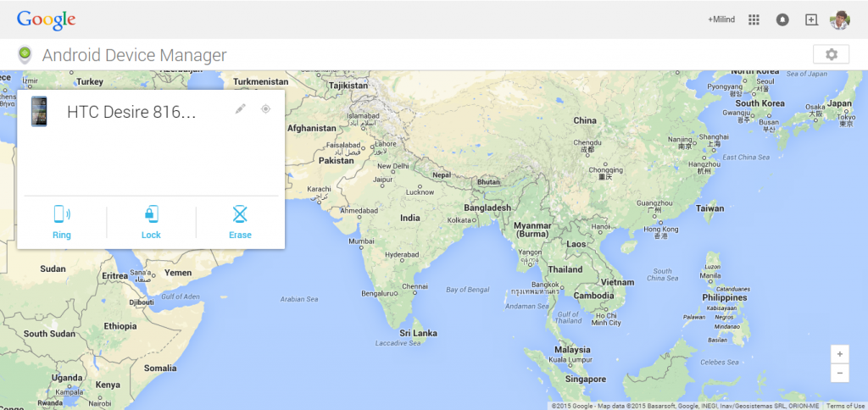Click Somalia label on map
This screenshot has height=410, width=868.
[160, 368]
